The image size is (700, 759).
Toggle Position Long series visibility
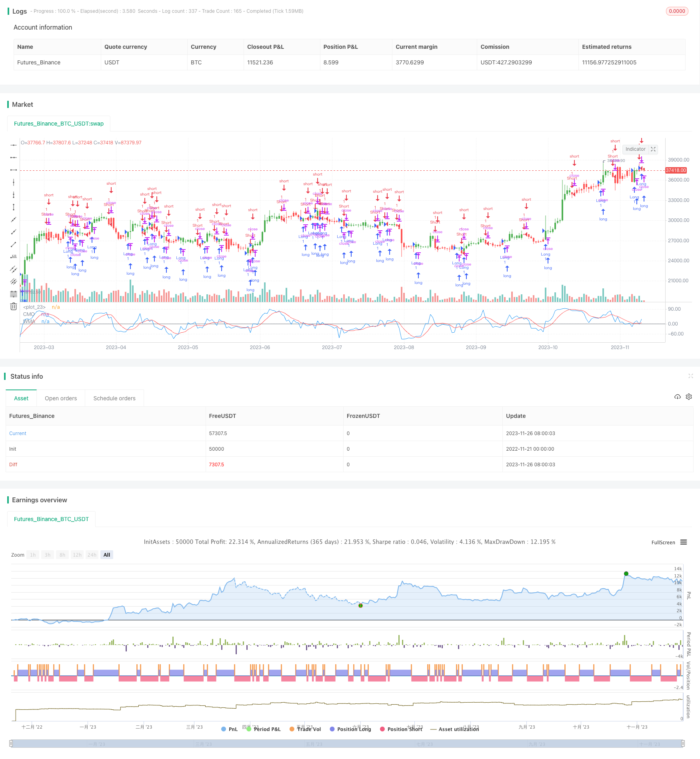350,729
